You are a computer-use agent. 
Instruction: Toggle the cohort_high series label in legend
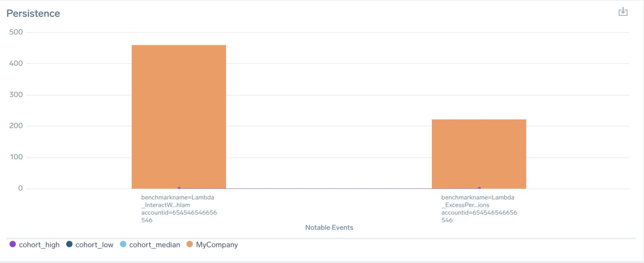pos(39,245)
